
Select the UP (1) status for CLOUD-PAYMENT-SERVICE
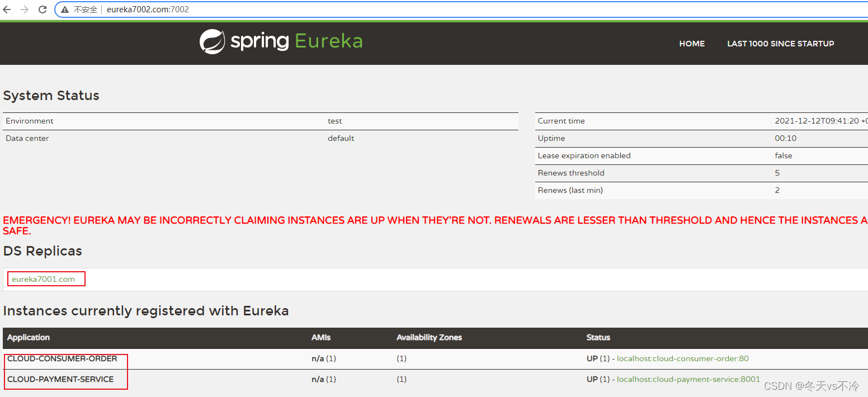pos(598,379)
